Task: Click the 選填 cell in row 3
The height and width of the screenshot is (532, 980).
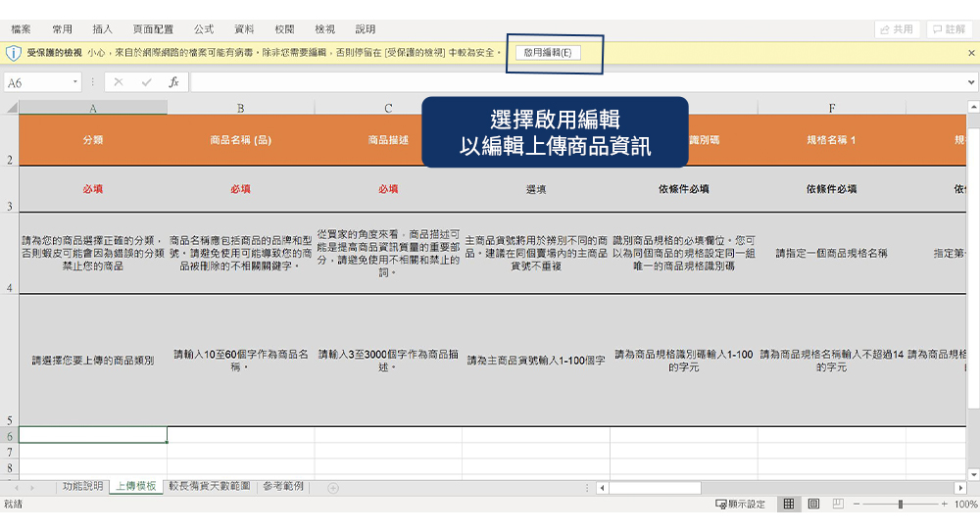Action: pos(536,189)
